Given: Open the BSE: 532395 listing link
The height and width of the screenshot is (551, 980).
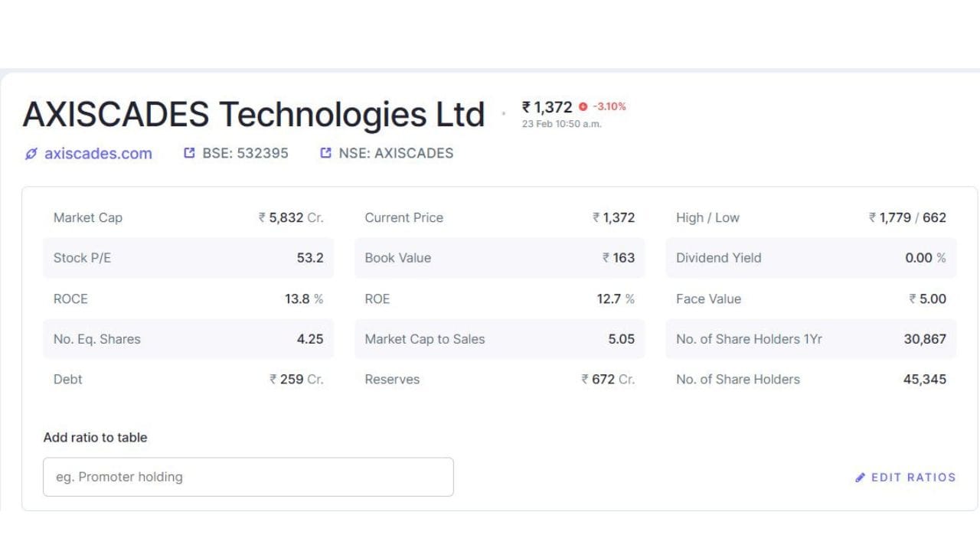Looking at the screenshot, I should tap(245, 153).
